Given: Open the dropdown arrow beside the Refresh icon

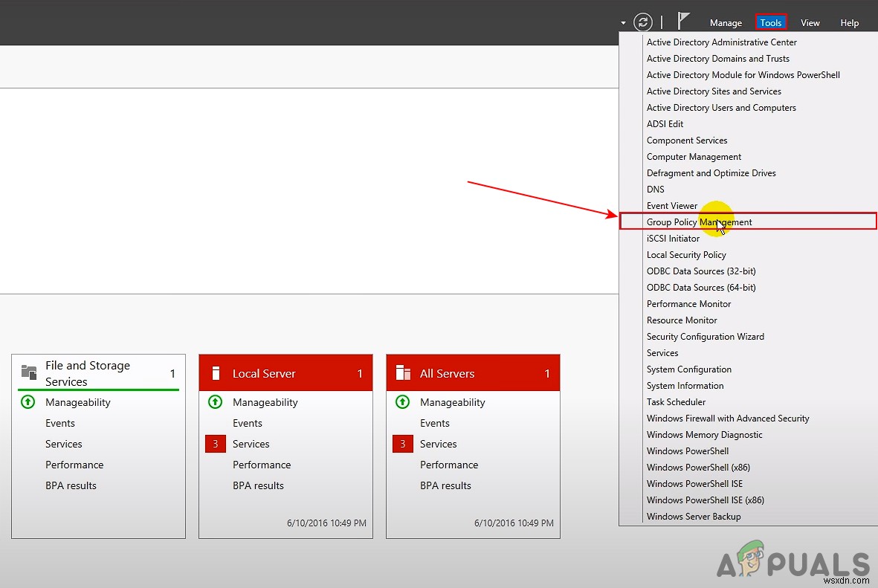Looking at the screenshot, I should point(623,22).
